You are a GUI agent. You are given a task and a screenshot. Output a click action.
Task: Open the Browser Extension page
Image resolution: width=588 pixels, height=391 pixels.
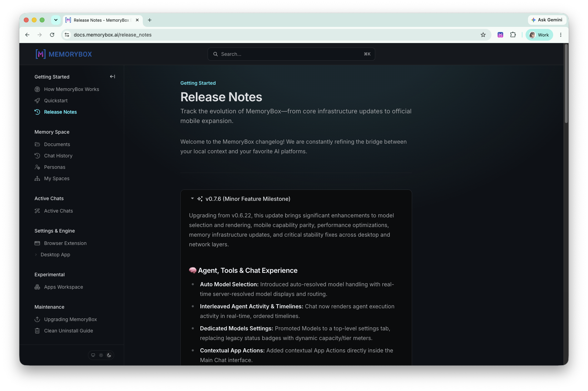pyautogui.click(x=65, y=243)
